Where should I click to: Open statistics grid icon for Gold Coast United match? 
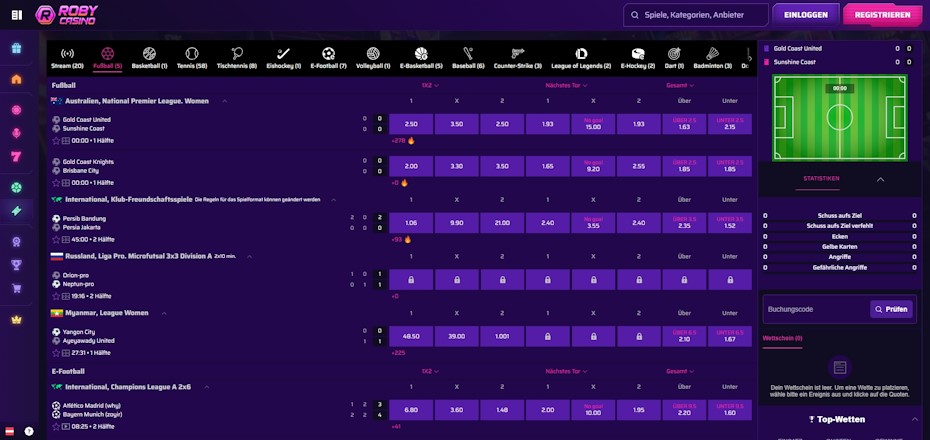(x=66, y=141)
